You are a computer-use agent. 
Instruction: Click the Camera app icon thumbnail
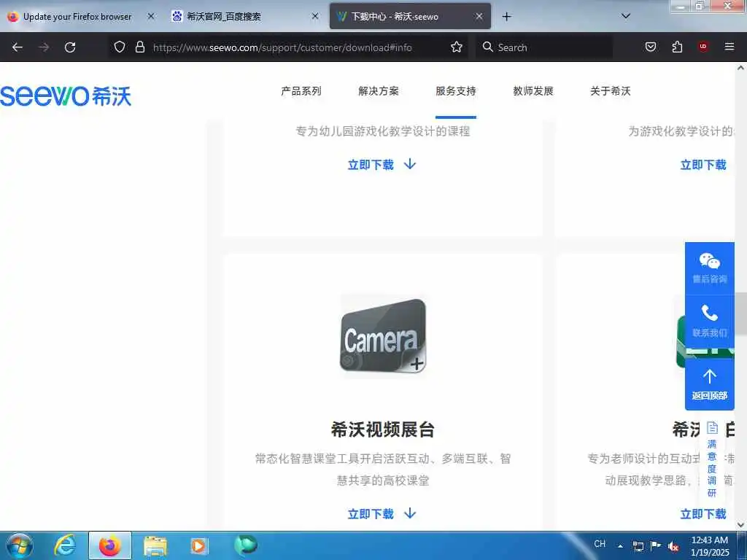coord(382,336)
